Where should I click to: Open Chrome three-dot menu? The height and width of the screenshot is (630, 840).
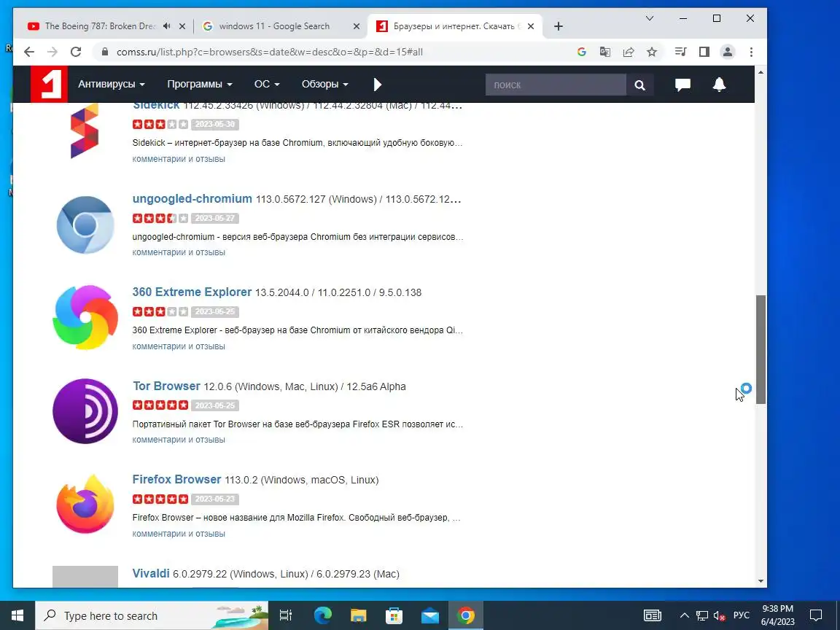[x=751, y=52]
